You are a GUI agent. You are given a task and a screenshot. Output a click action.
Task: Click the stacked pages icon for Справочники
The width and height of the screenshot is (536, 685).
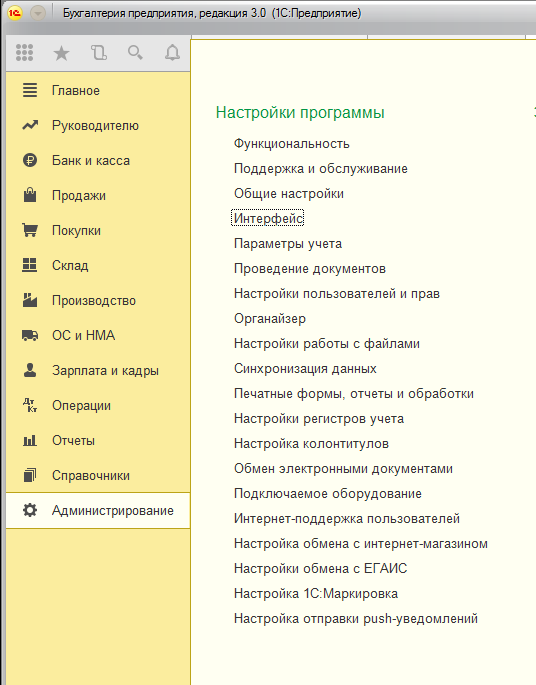click(x=30, y=475)
